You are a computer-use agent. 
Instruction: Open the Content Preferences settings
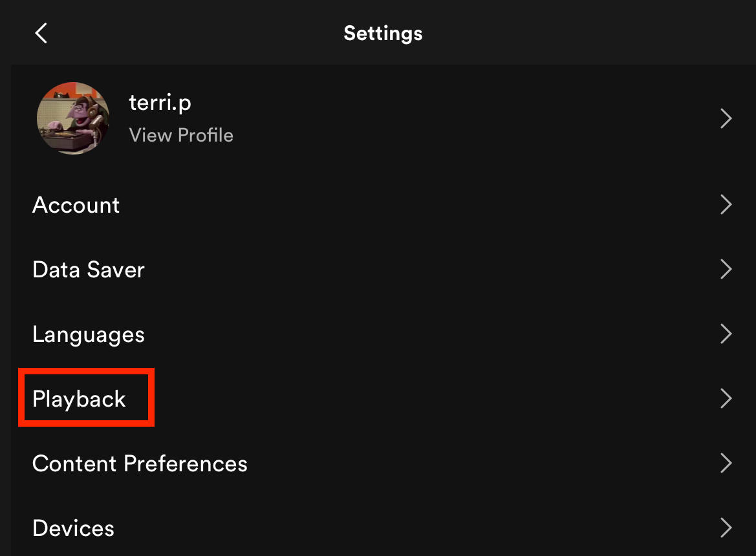[140, 463]
